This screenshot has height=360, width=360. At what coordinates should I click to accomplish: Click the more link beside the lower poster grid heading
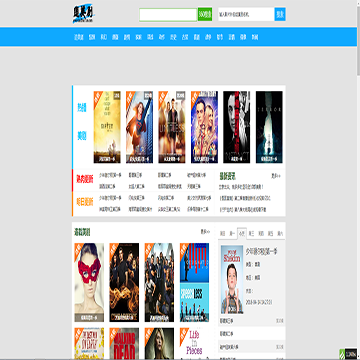coord(205,231)
